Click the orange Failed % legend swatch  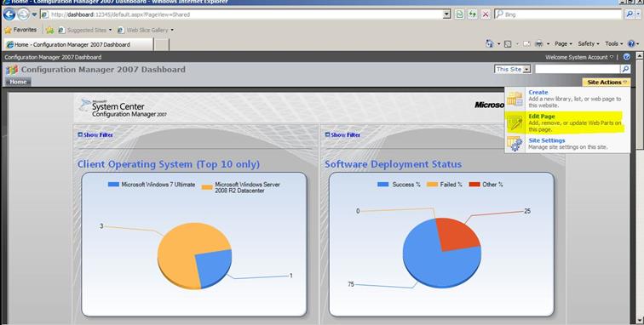(x=432, y=185)
